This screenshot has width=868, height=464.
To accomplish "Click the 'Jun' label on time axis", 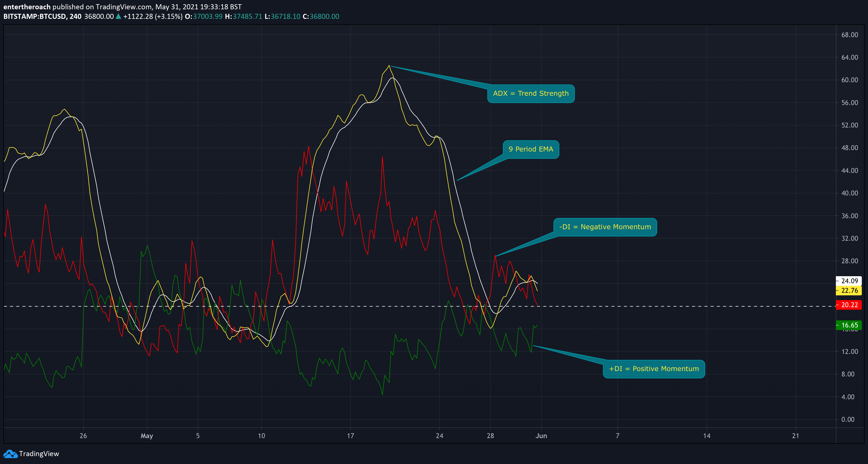I will point(541,436).
